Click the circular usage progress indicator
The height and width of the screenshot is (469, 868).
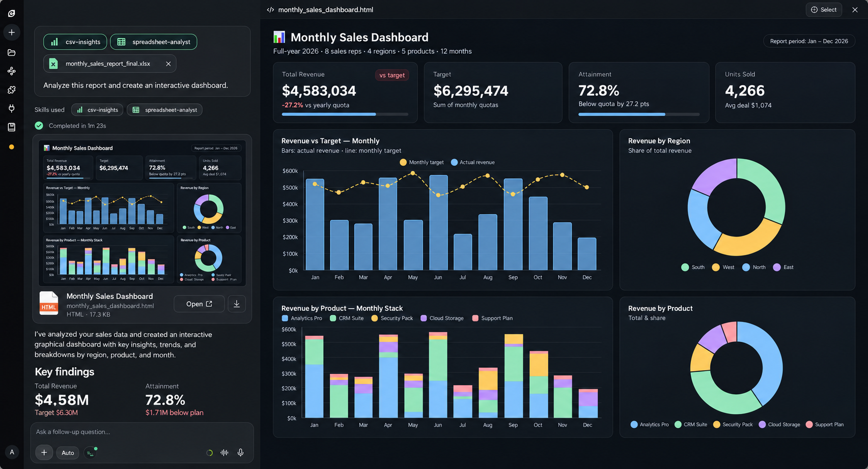[x=209, y=453]
